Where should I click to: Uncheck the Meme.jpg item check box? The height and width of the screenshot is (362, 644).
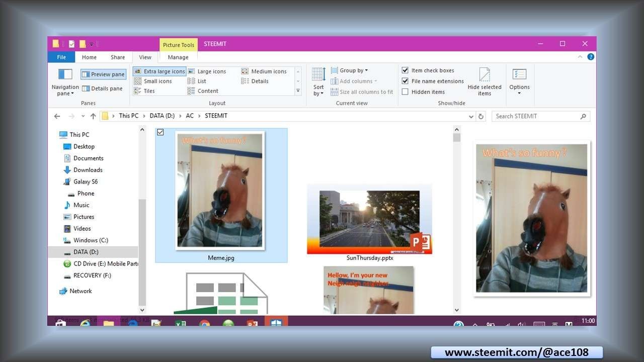point(160,132)
